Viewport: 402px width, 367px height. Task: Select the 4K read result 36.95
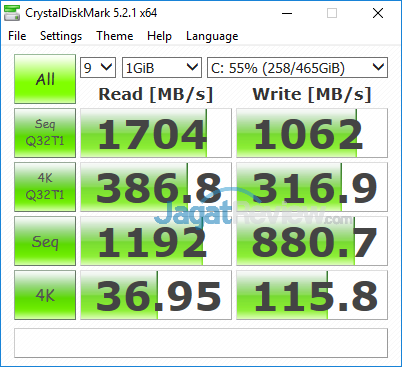(156, 295)
